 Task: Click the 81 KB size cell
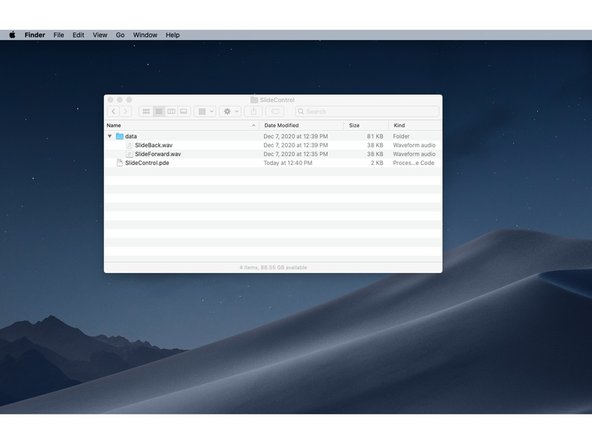coord(375,136)
